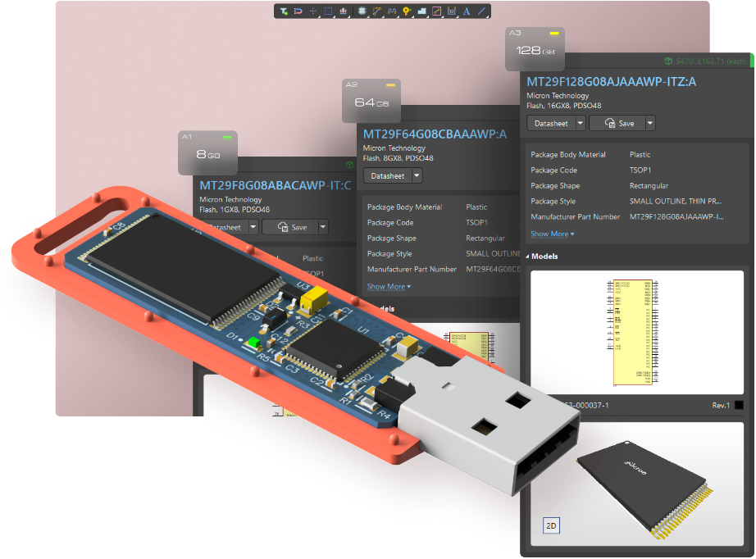Screen dimensions: 756x559
Task: Click 'Flash, 1GX8, PDSO48' description text
Action: coord(235,210)
